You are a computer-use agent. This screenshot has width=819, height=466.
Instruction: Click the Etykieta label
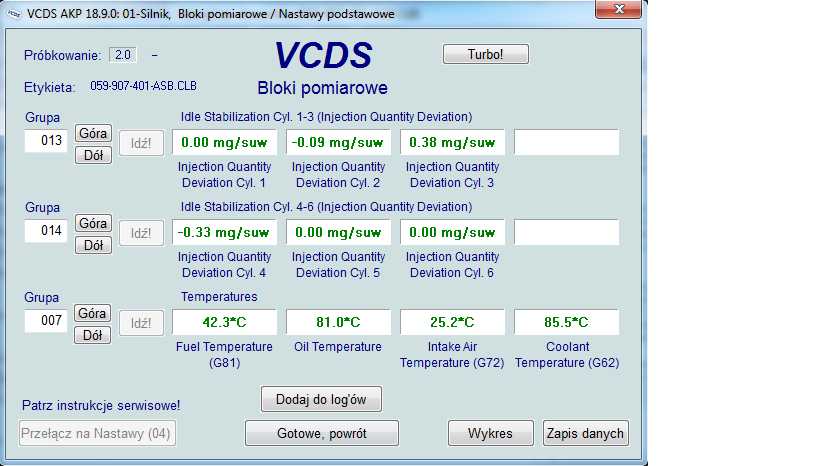[x=50, y=87]
